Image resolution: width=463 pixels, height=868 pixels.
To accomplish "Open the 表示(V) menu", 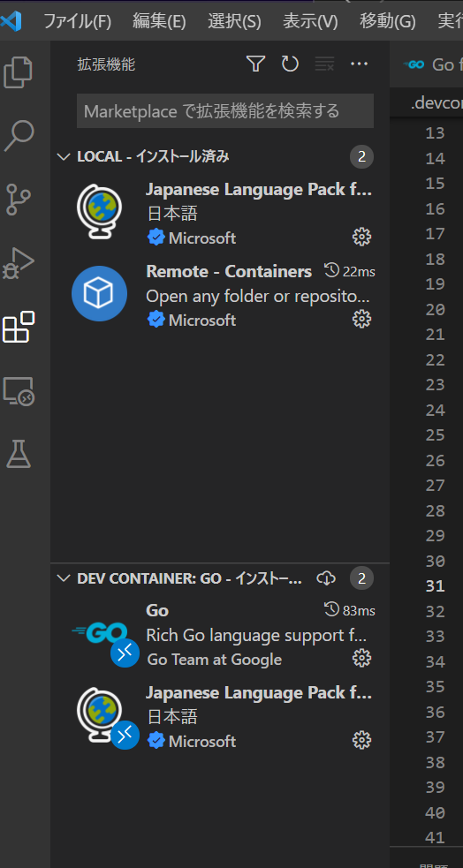I will (310, 21).
